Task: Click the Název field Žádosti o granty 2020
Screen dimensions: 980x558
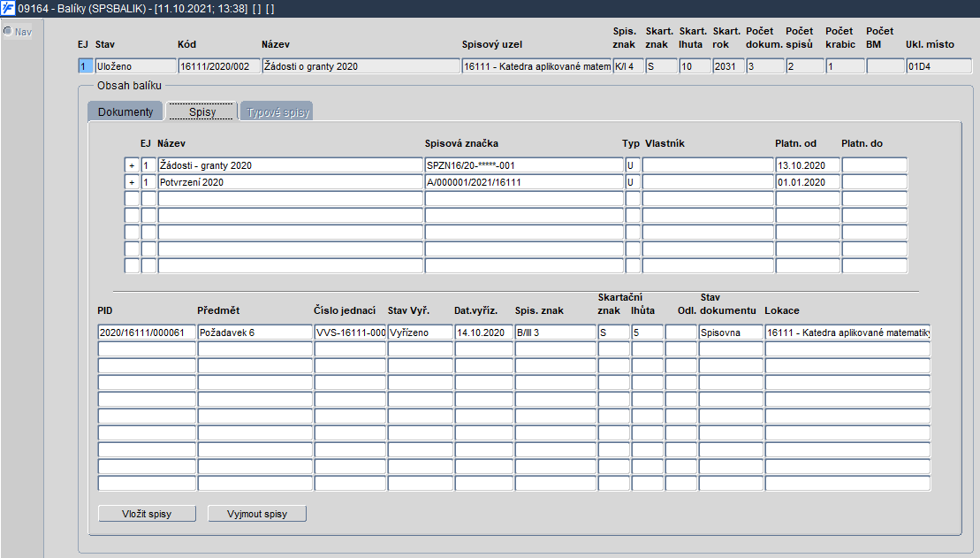Action: (361, 66)
